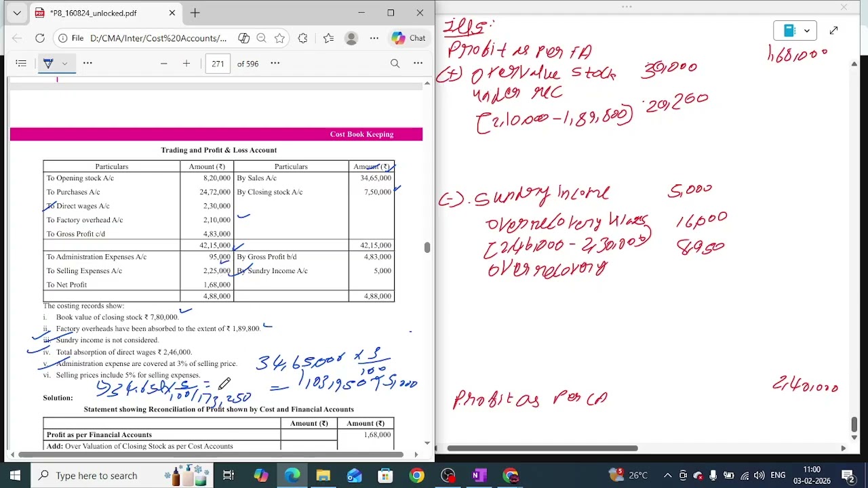
Task: Open more page view options
Action: [275, 63]
